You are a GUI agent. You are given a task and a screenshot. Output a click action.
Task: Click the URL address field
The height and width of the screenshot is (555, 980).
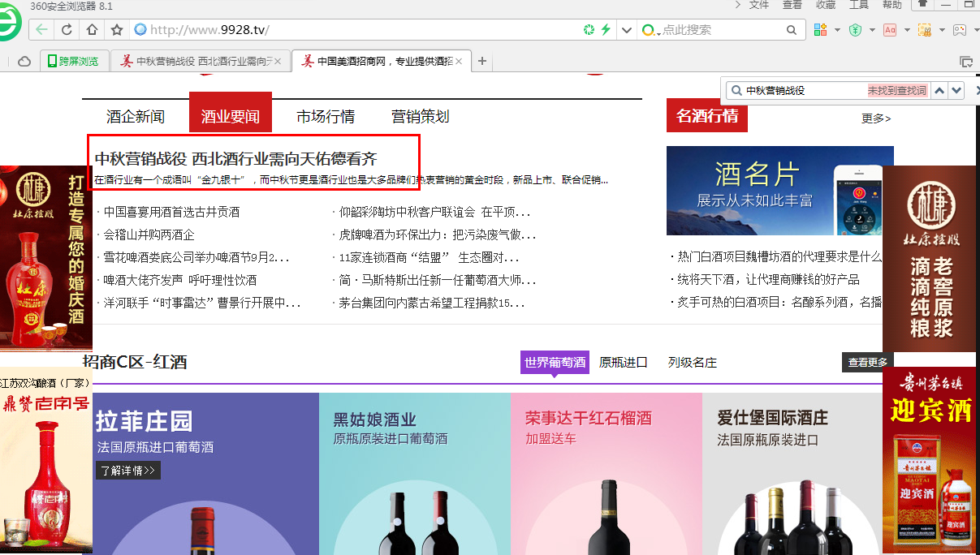pos(362,30)
